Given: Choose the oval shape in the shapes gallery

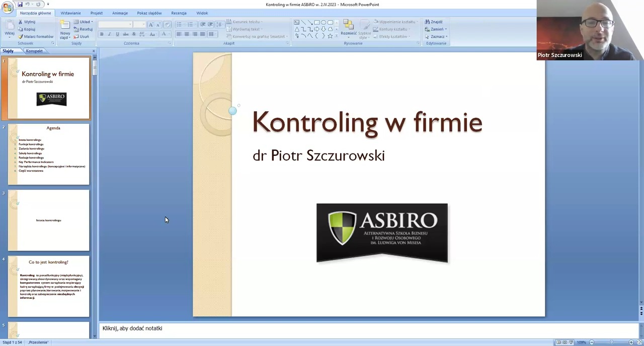Looking at the screenshot, I should click(x=324, y=23).
